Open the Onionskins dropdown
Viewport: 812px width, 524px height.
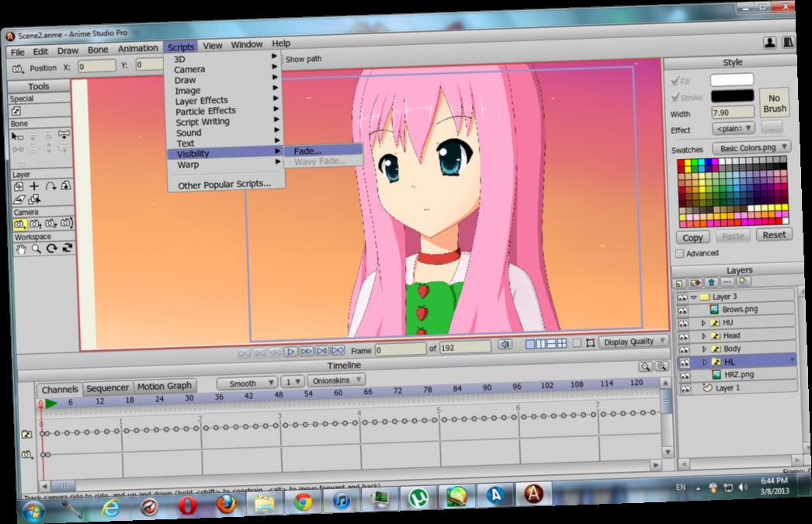coord(336,380)
